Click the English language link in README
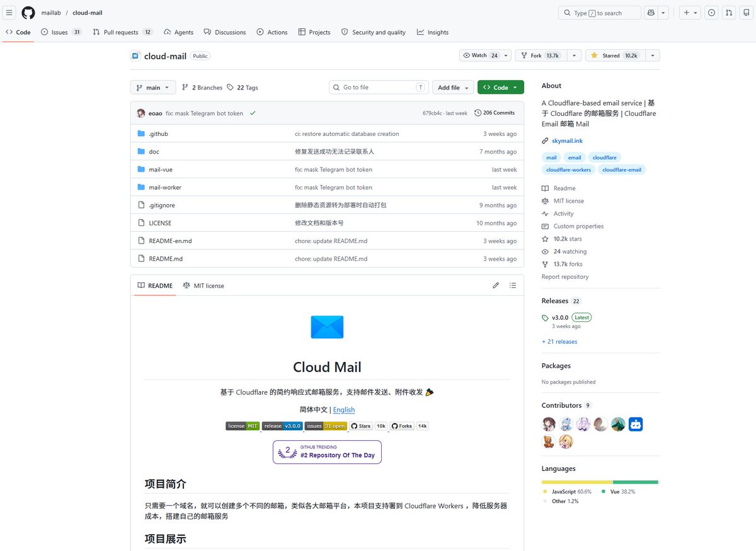Viewport: 756px width, 551px height. coord(344,409)
